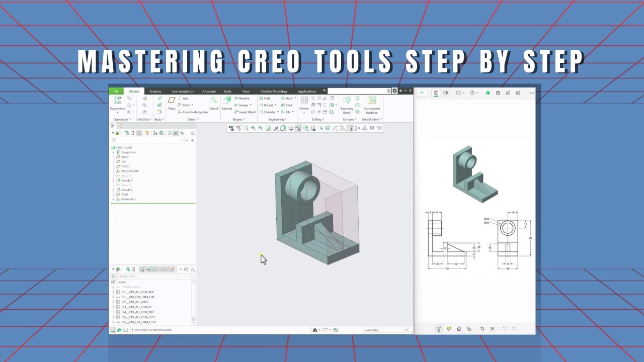Expand Profile Rib 1 in model tree

[x=113, y=200]
